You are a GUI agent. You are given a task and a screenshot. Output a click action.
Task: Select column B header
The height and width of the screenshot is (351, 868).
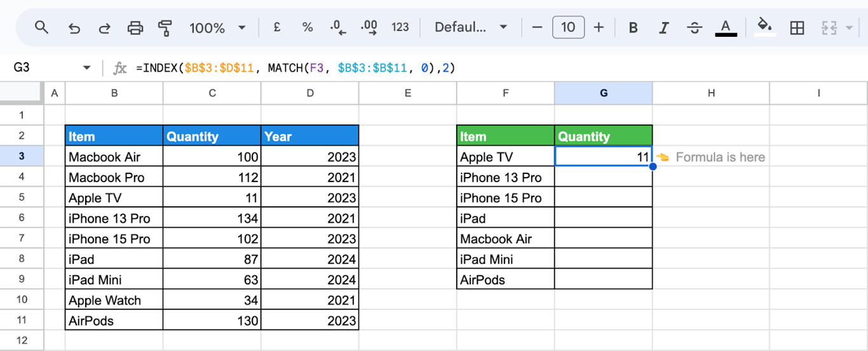[x=114, y=93]
